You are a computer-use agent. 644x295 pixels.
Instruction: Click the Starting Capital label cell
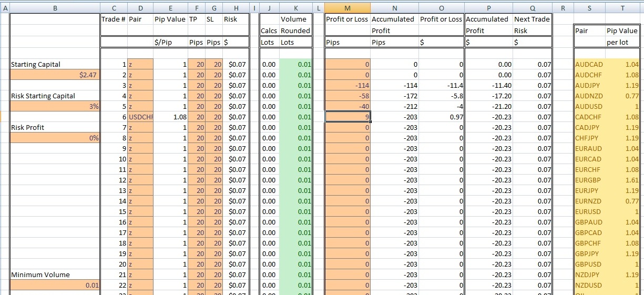coord(55,64)
